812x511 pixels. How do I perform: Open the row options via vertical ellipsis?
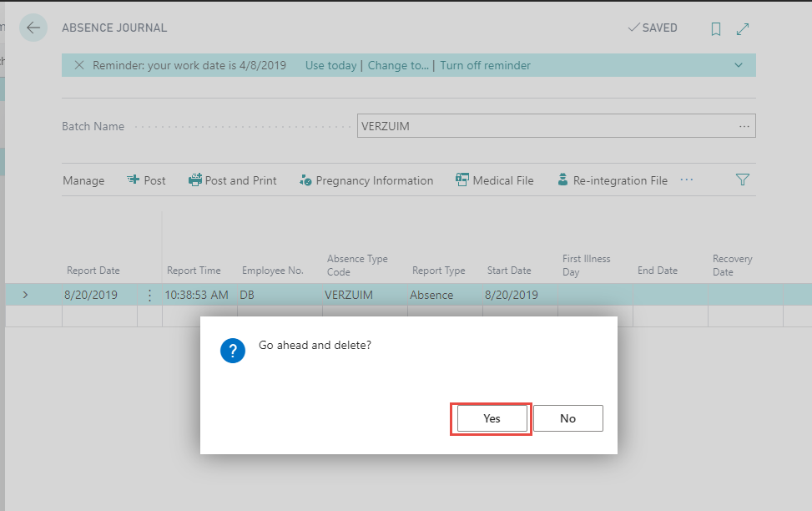tap(149, 294)
